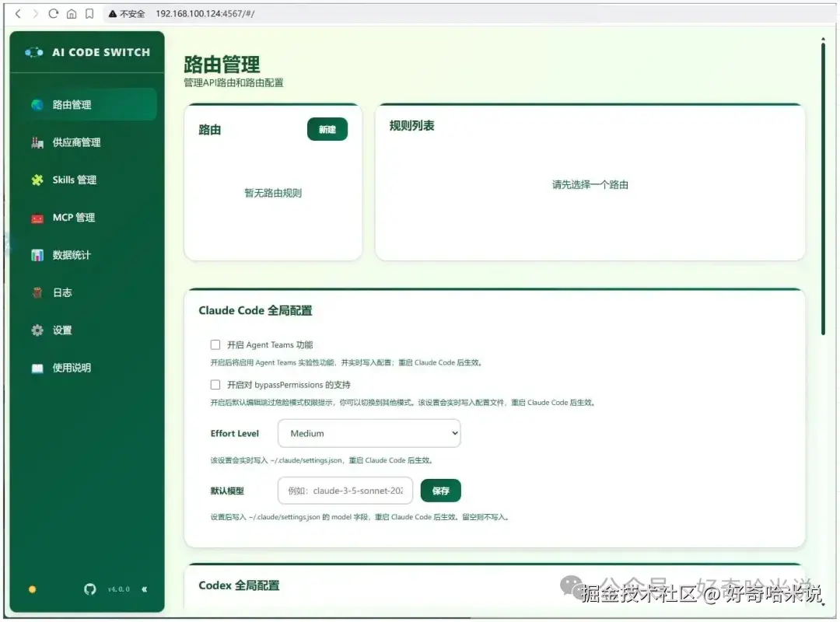The height and width of the screenshot is (622, 840).
Task: Click the Effort Level label
Action: click(x=235, y=433)
